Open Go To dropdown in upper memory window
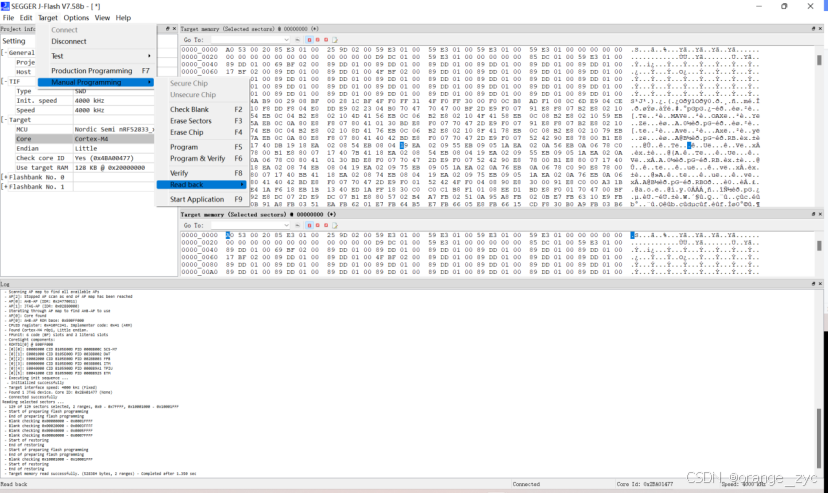 286,40
